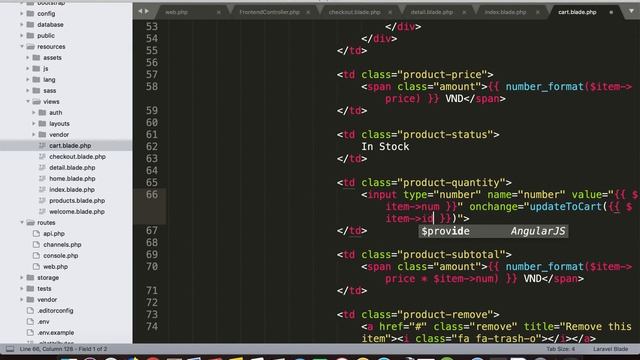Expand the config folder
The width and height of the screenshot is (640, 360).
point(22,13)
